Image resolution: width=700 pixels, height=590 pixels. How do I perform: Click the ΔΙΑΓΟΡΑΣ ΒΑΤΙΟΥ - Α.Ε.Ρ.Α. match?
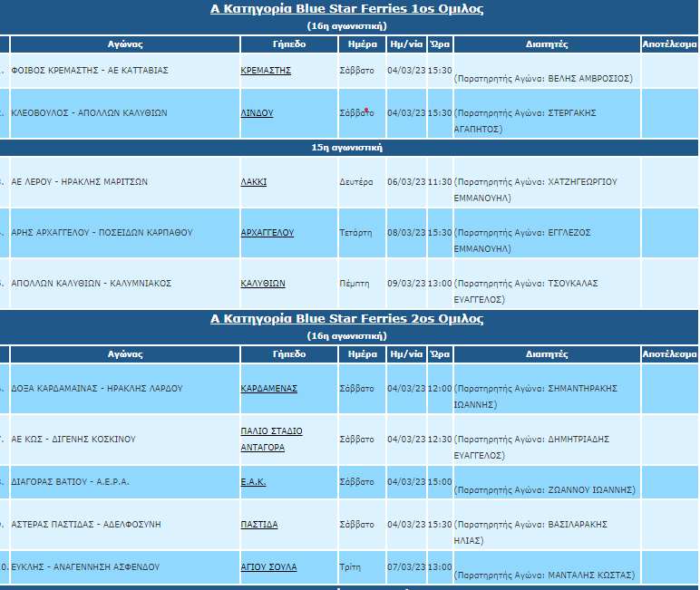(71, 482)
